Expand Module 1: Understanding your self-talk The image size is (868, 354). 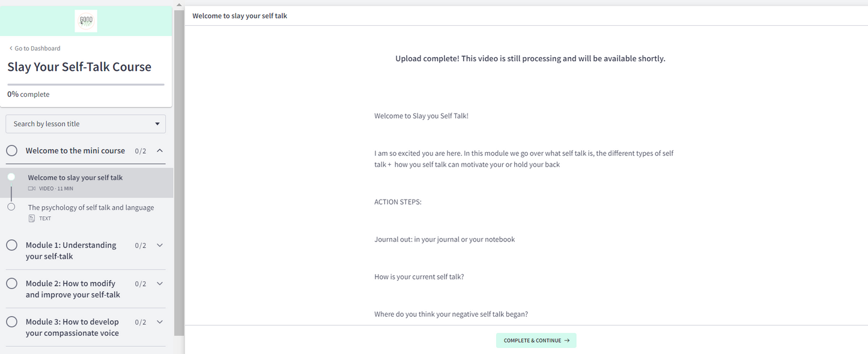point(160,245)
